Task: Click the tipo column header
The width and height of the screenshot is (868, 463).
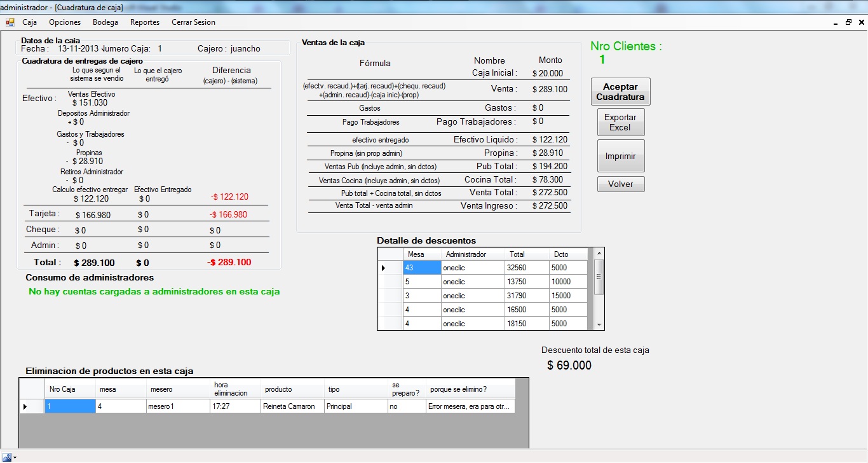Action: pyautogui.click(x=356, y=389)
